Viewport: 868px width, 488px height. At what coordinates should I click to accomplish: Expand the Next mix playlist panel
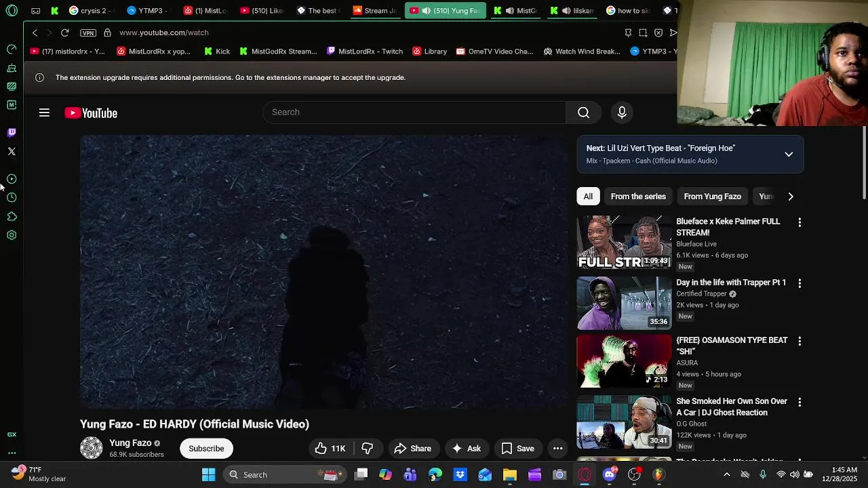789,155
